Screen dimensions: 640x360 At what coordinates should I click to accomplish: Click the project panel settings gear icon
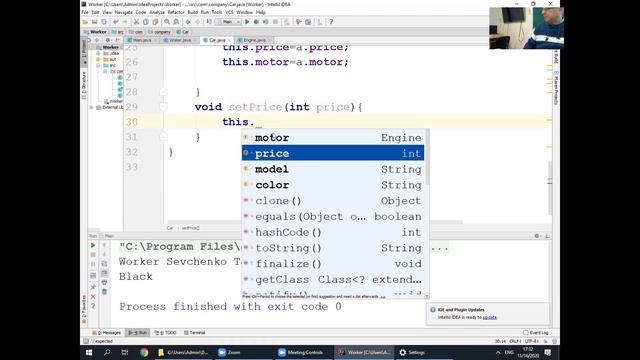tap(108, 40)
